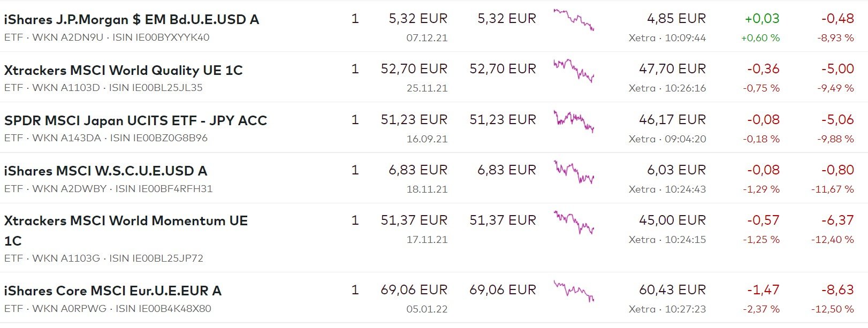This screenshot has height=328, width=868.
Task: Click the green +0,03 daily change
Action: click(x=762, y=19)
